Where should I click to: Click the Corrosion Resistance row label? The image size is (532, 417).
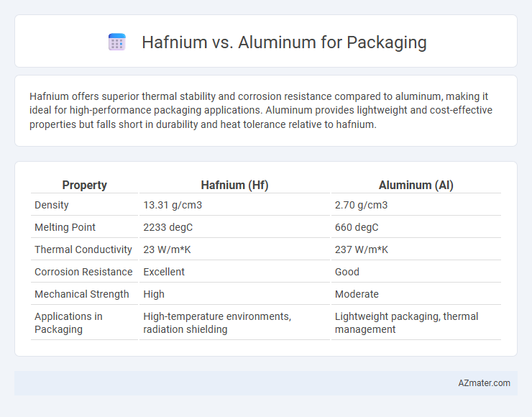[84, 272]
